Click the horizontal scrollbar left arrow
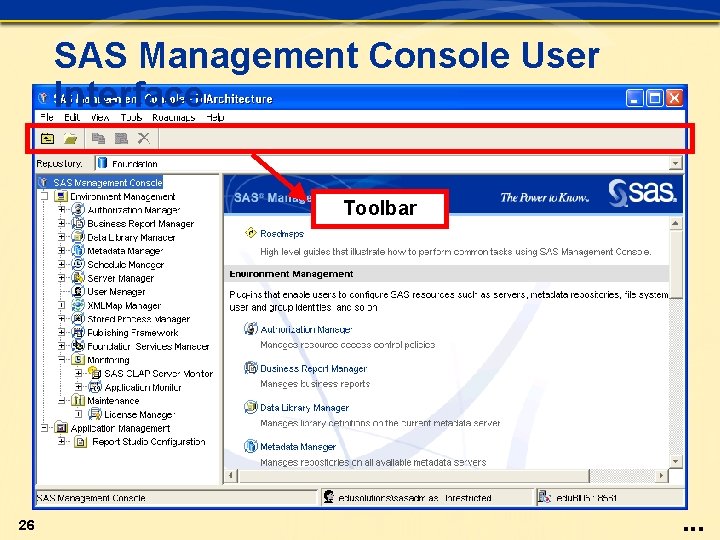720x540 pixels. [231, 475]
